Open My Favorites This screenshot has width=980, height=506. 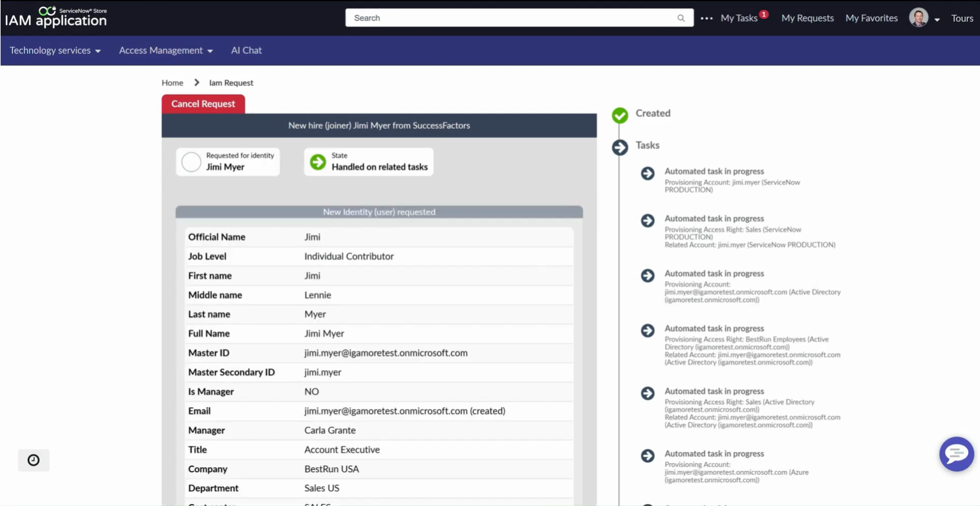click(x=872, y=18)
